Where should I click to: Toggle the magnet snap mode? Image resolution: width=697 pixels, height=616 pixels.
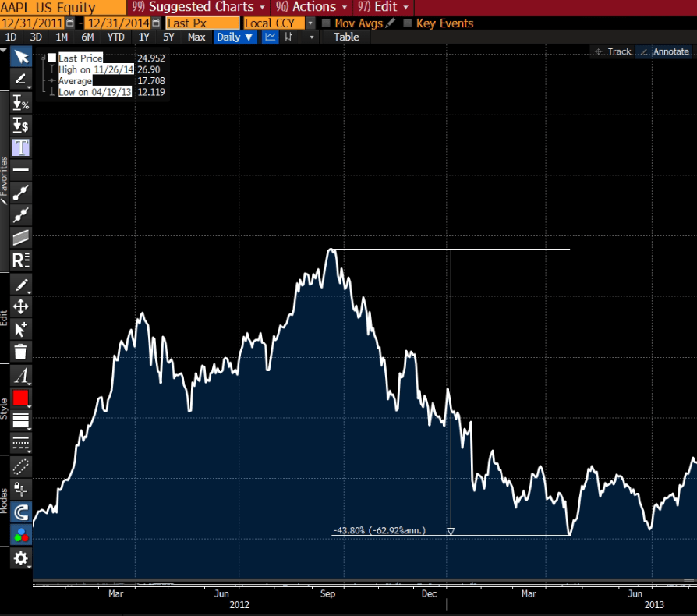click(x=21, y=512)
